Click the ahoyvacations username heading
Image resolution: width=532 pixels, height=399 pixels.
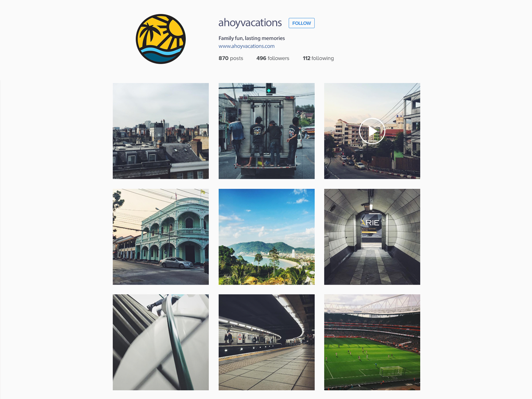(250, 23)
